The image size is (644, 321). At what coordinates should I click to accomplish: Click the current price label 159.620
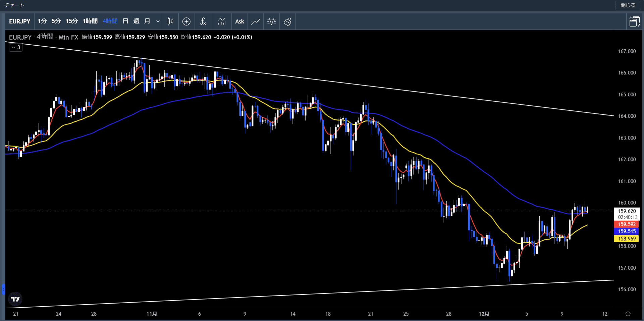pyautogui.click(x=627, y=211)
